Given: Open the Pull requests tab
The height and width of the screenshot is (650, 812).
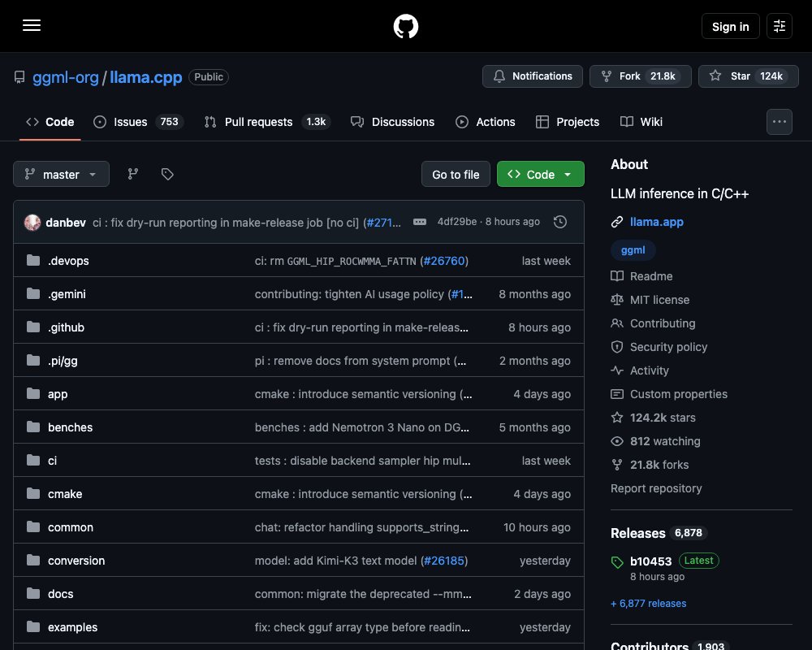Looking at the screenshot, I should point(267,122).
